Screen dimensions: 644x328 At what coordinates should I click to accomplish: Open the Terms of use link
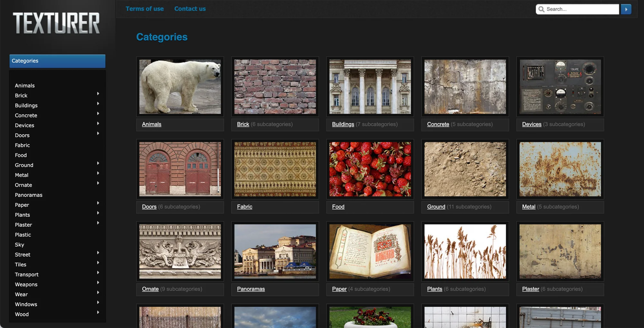pos(145,9)
